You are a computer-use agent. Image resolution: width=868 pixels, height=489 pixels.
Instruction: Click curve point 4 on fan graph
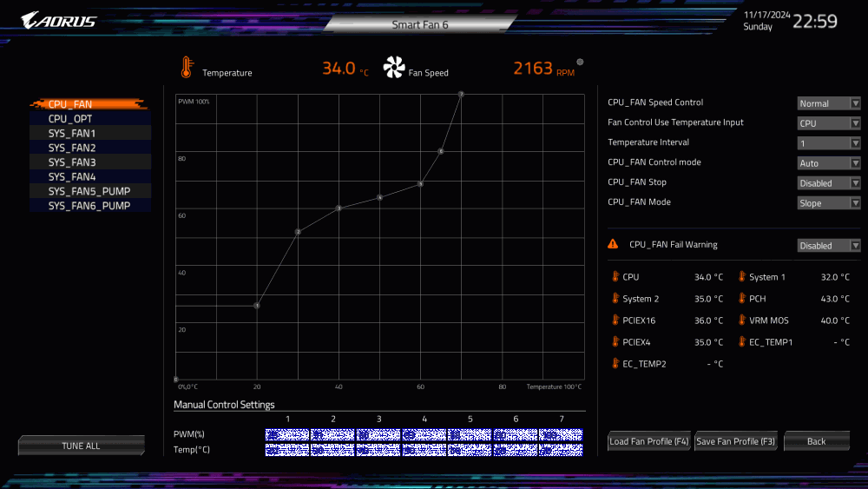coord(380,197)
